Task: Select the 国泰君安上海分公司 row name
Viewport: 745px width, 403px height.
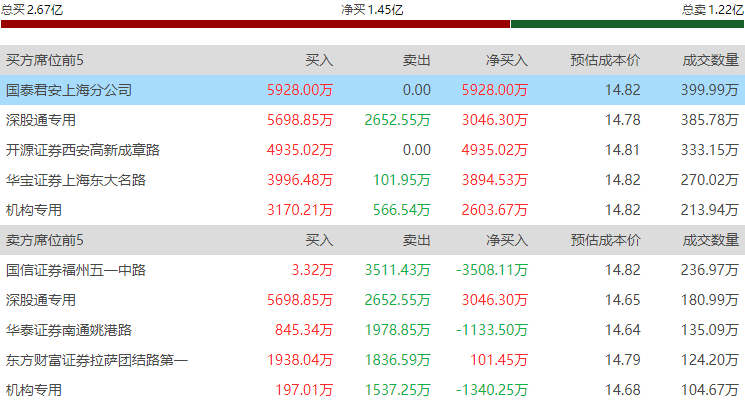Action: (x=69, y=90)
